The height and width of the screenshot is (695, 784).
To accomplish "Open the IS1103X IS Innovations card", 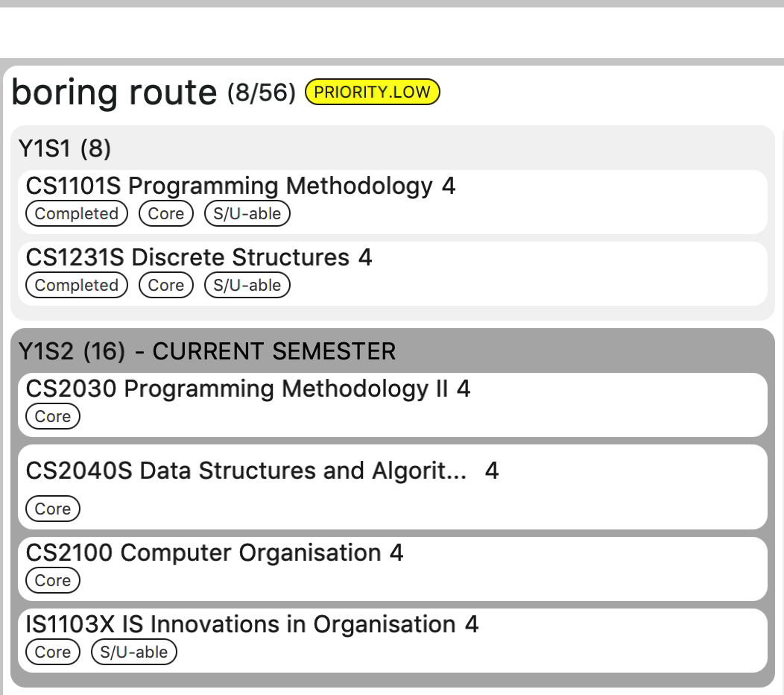I will coord(393,641).
